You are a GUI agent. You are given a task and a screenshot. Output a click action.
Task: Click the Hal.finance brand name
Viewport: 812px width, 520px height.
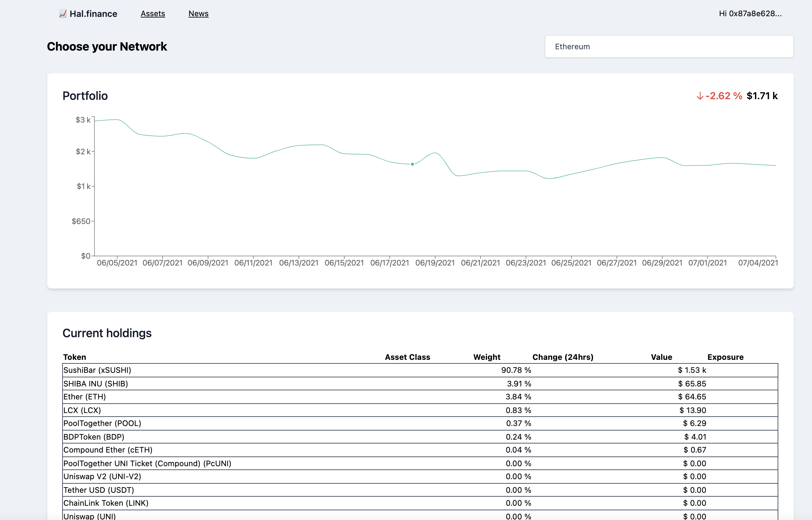click(x=94, y=14)
